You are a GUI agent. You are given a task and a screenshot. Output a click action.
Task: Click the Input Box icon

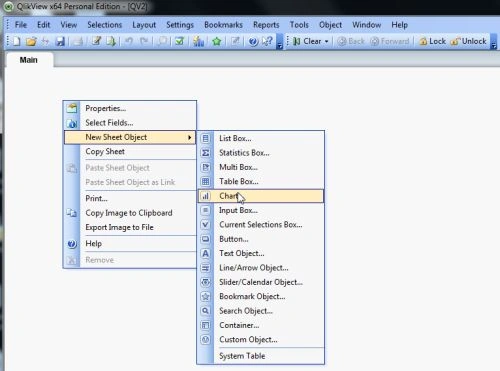[x=206, y=210]
